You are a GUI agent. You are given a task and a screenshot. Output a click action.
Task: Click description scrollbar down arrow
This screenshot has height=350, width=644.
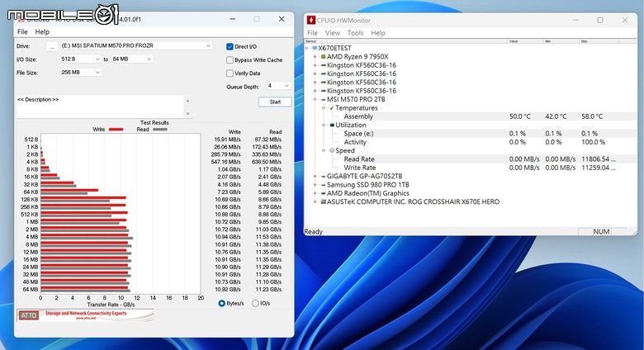187,113
